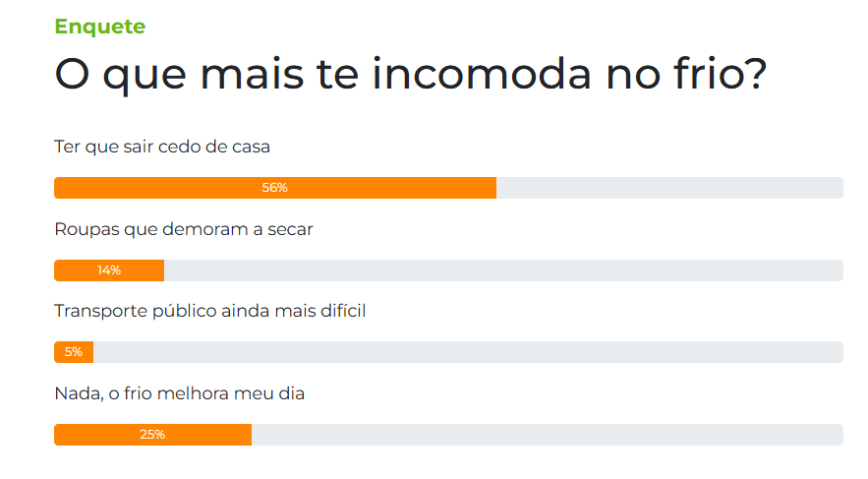Image resolution: width=868 pixels, height=479 pixels.
Task: Click the word incomoda in the title
Action: click(x=482, y=73)
